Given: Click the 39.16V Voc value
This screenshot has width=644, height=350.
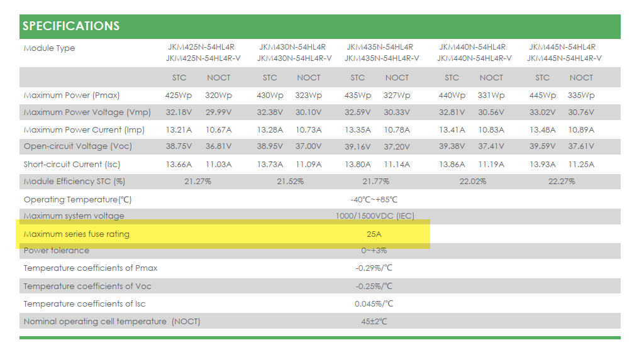Looking at the screenshot, I should [358, 146].
